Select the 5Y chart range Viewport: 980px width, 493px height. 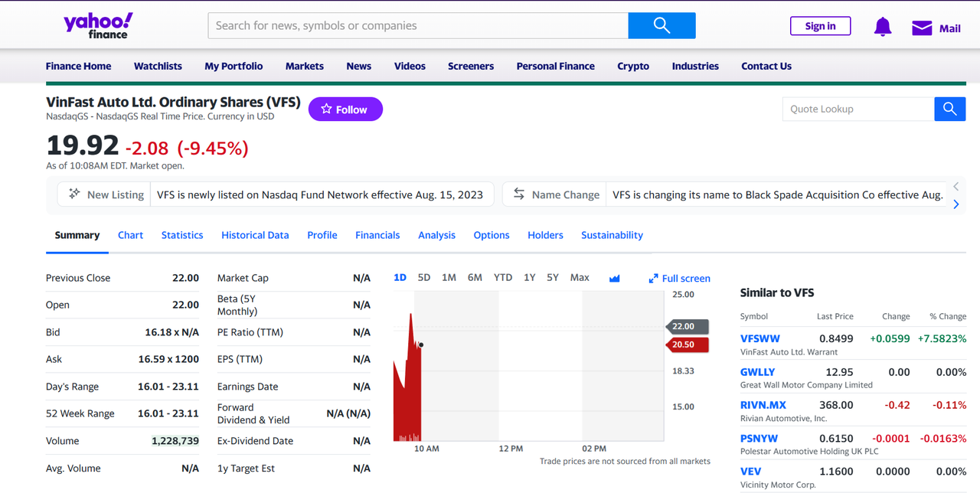pos(553,277)
